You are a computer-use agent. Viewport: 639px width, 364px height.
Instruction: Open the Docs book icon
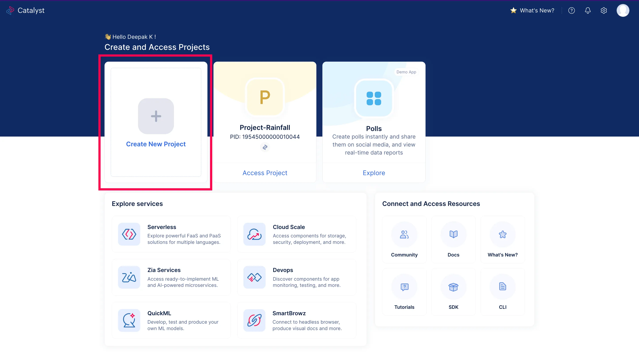click(453, 234)
